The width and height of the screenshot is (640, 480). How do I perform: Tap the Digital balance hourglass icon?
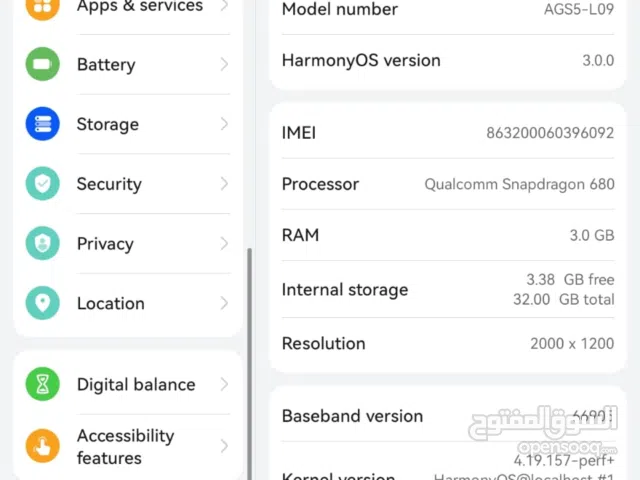coord(42,384)
